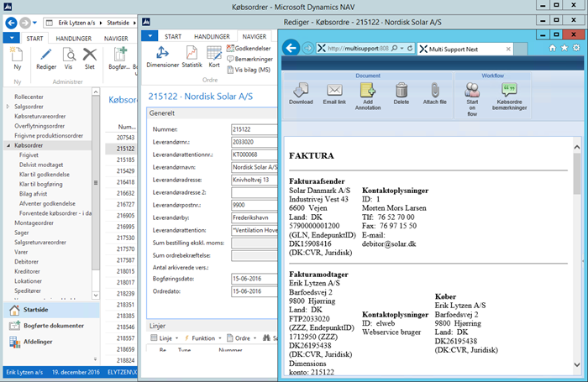
Task: Open browser address search dropdown arrow
Action: tap(402, 49)
